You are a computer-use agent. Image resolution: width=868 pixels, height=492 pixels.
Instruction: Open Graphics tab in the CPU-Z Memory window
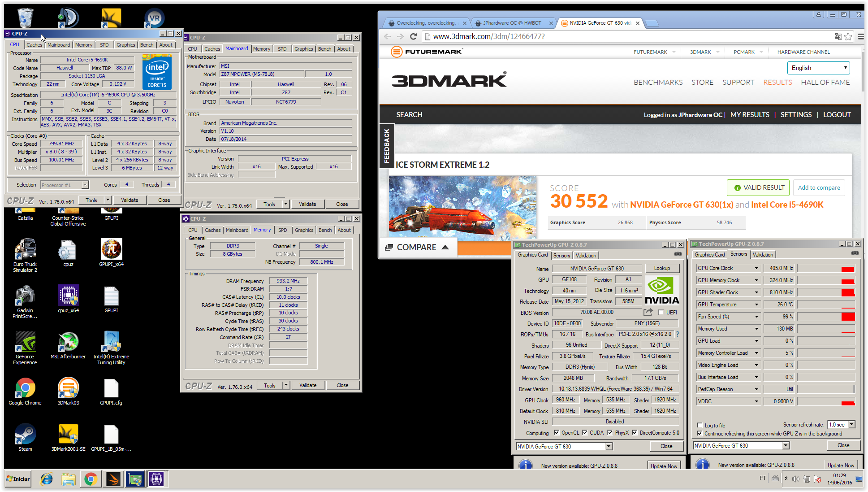click(x=304, y=230)
